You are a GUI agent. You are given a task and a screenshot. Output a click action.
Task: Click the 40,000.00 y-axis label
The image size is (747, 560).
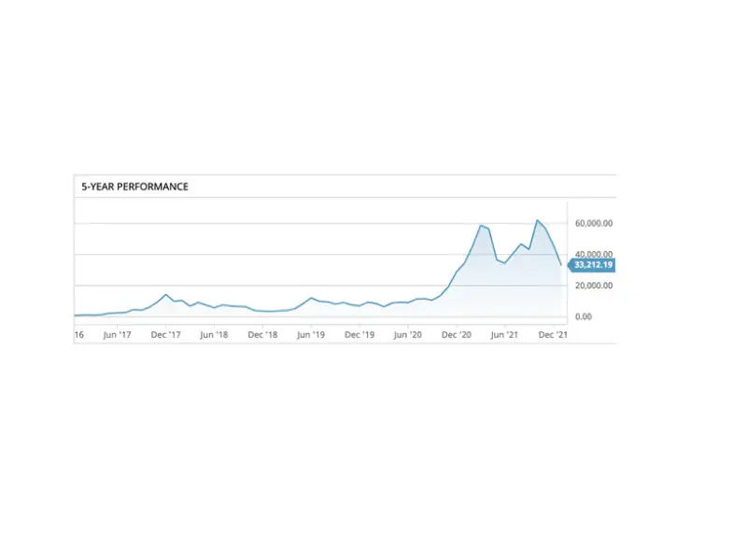[593, 254]
